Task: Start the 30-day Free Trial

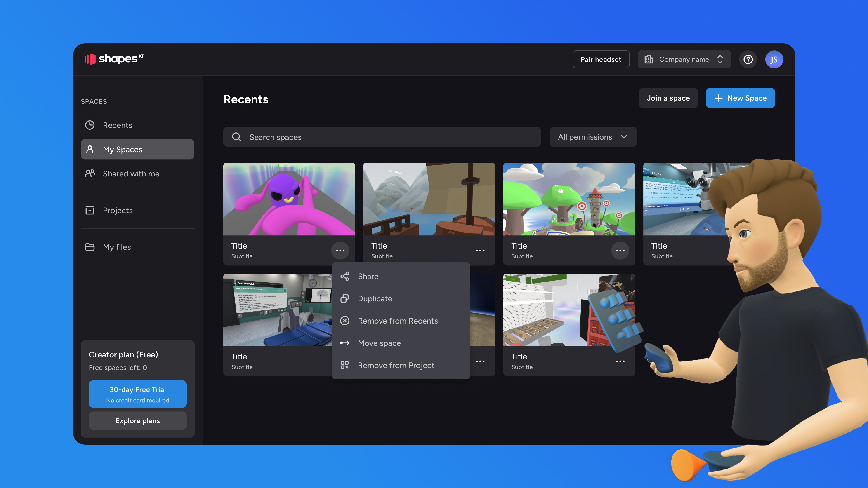Action: pos(137,394)
